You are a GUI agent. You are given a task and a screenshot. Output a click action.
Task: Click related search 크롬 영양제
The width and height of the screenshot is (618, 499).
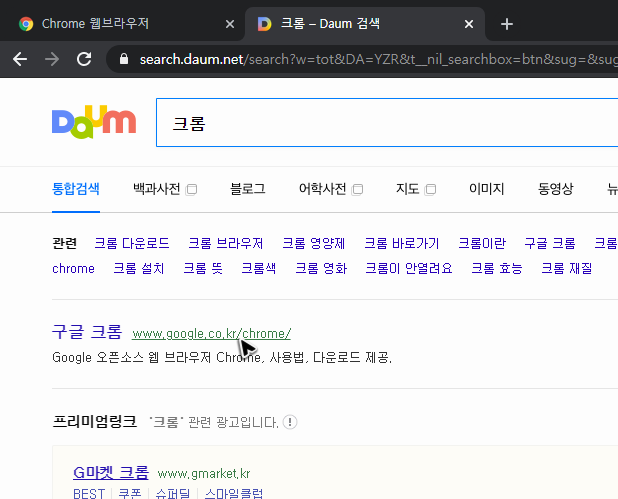314,244
